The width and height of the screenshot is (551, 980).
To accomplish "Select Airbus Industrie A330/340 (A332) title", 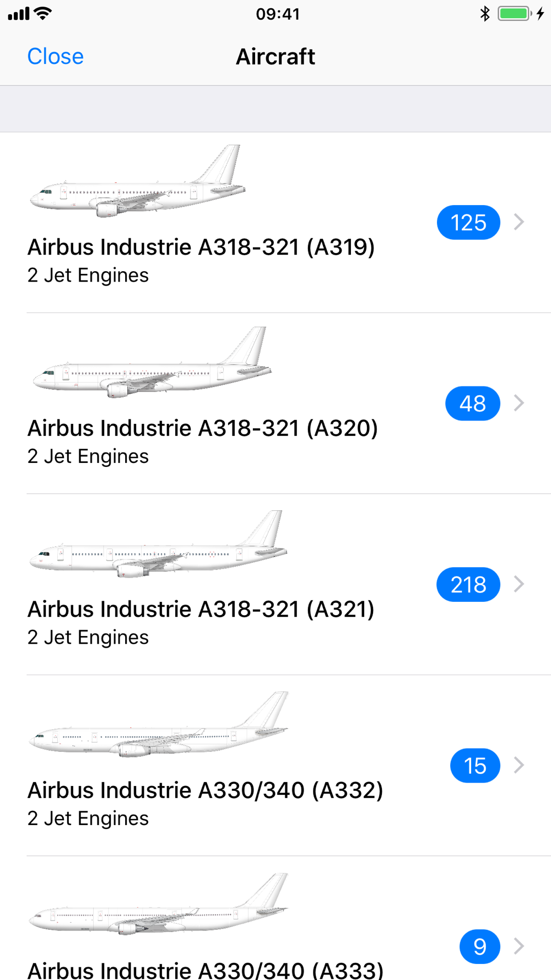I will [205, 790].
